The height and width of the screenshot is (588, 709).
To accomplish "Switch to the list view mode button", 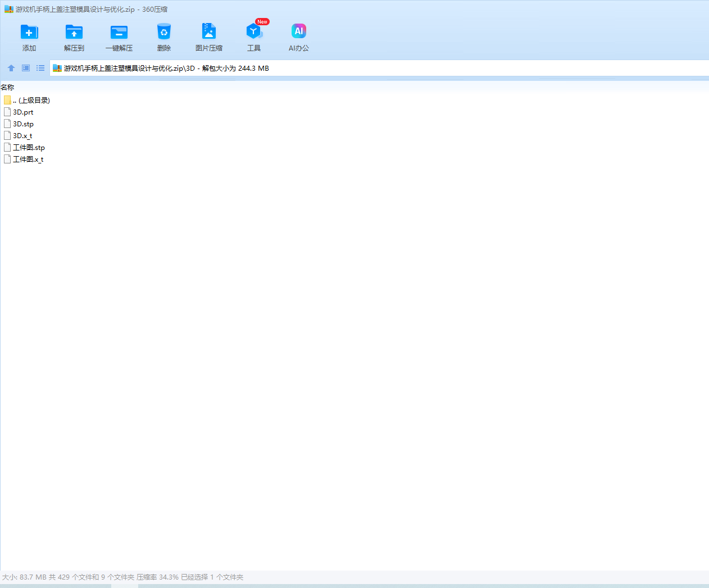I will 40,68.
